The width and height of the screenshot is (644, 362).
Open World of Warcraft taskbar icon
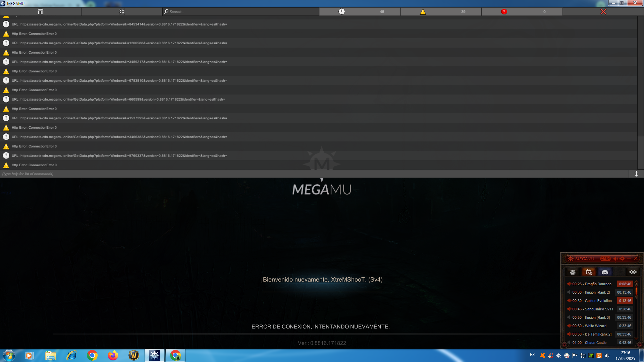point(134,355)
